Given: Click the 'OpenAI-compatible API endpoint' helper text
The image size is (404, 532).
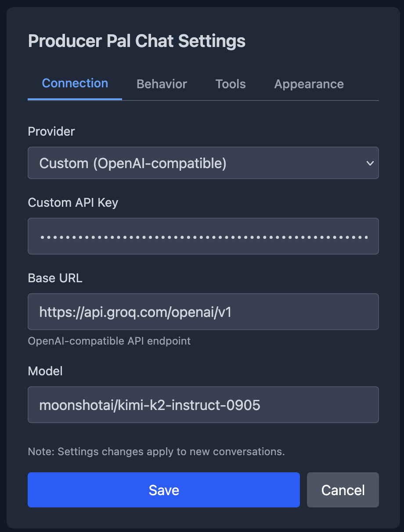Looking at the screenshot, I should (109, 341).
